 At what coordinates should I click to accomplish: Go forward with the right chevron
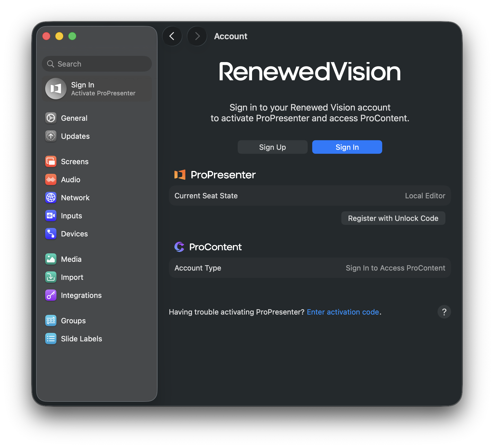(197, 36)
